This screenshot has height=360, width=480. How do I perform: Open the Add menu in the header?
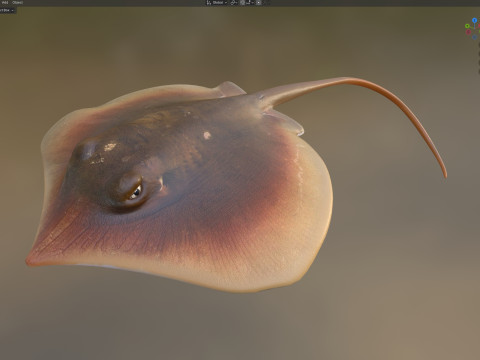[5, 2]
